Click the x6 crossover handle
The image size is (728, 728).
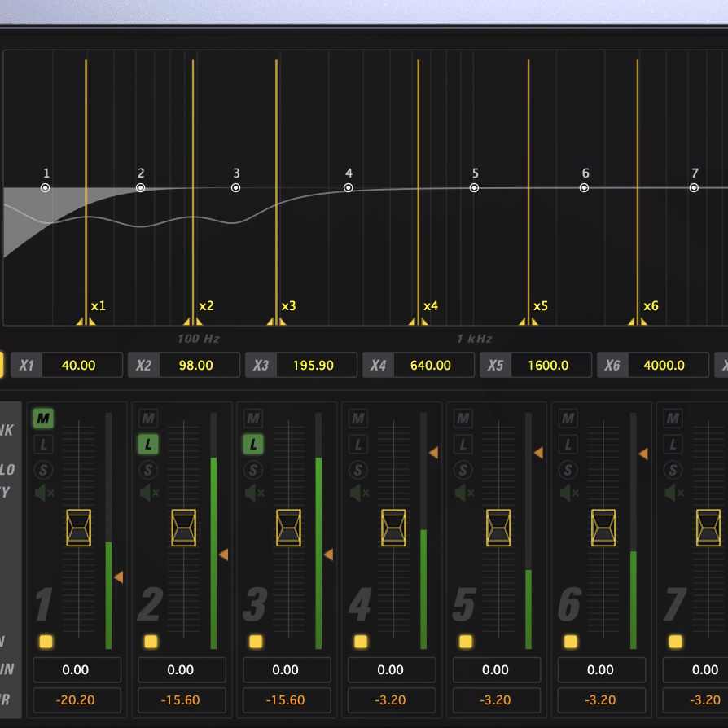638,322
